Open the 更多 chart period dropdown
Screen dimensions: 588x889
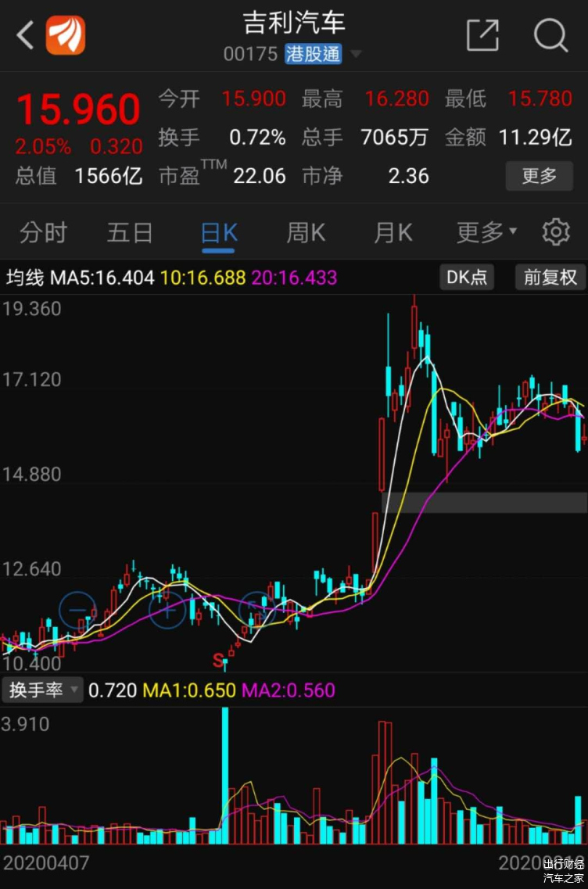tap(486, 232)
